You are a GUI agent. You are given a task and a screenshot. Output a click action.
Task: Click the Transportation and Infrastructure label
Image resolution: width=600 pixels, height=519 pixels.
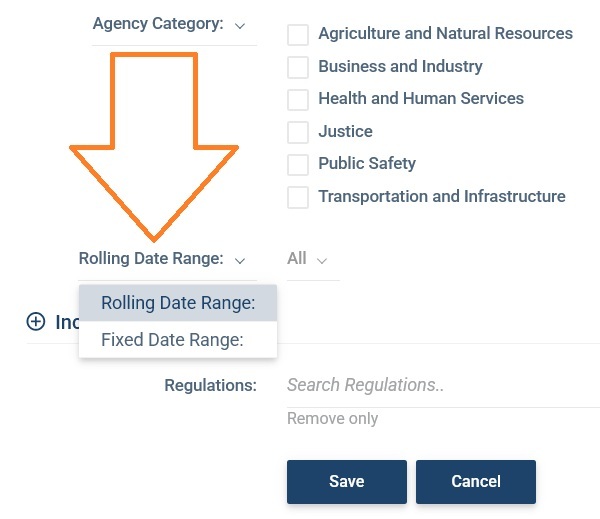[442, 197]
